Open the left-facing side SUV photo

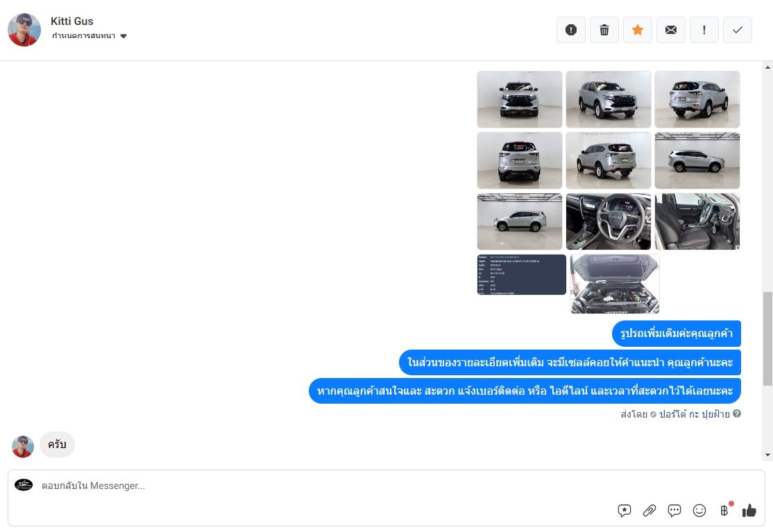click(520, 222)
